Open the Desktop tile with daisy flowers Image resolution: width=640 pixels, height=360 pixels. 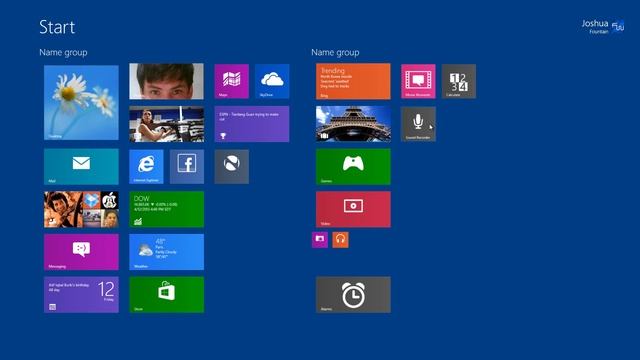pyautogui.click(x=81, y=102)
